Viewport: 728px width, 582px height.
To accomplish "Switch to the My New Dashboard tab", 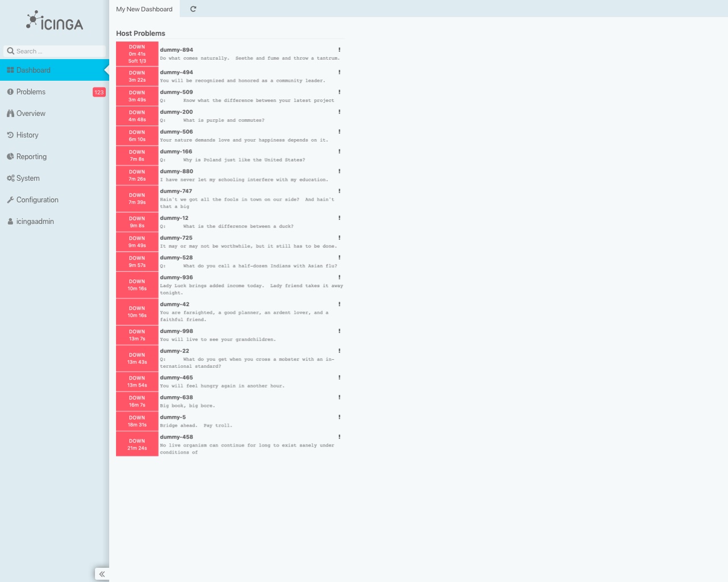I will (x=144, y=9).
